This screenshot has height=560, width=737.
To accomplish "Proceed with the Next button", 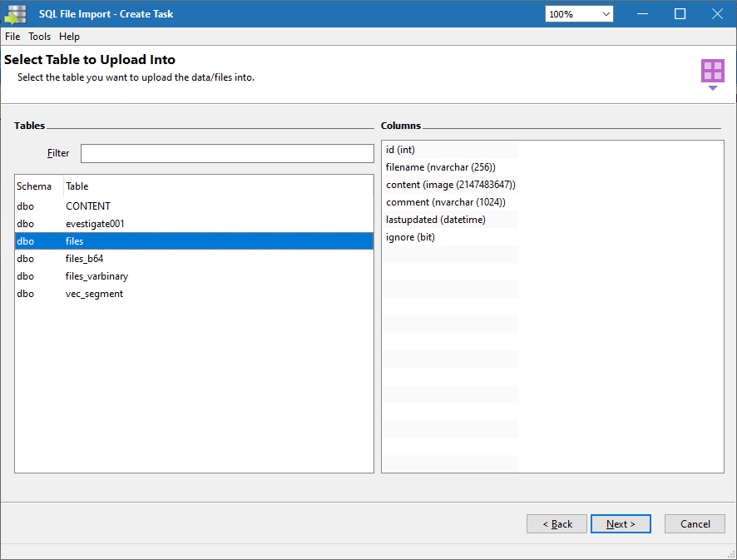I will [x=621, y=524].
